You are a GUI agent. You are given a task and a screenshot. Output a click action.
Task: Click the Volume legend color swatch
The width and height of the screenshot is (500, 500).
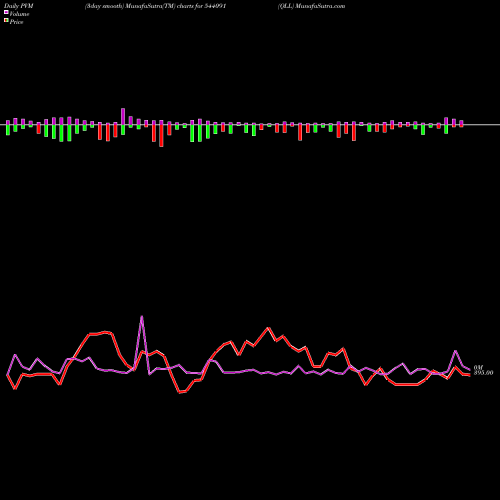coord(6,12)
